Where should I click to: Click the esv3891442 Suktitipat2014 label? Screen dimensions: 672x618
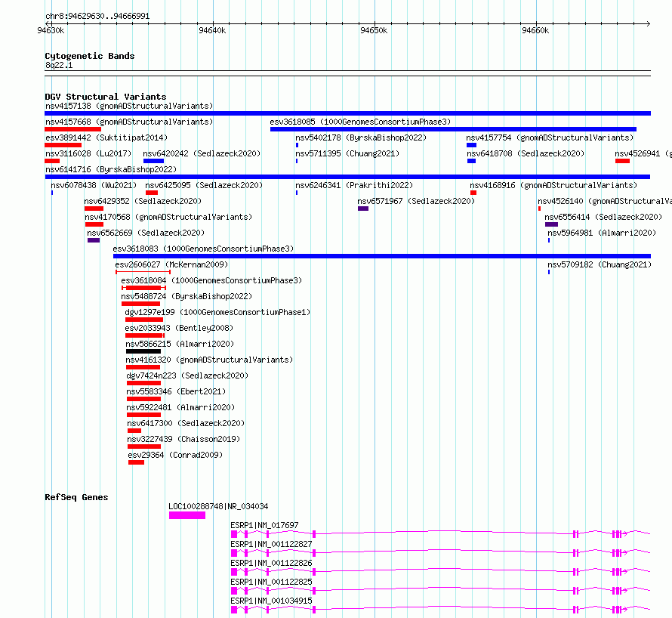[x=106, y=138]
